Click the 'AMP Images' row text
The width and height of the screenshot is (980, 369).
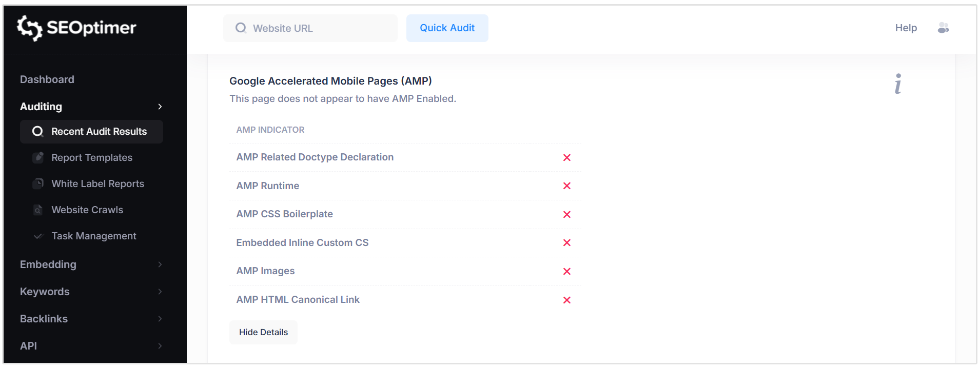click(x=265, y=271)
